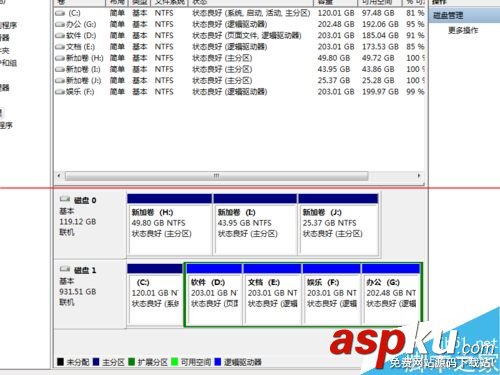Click the dark blue 主分区 legend swatch

point(96,362)
